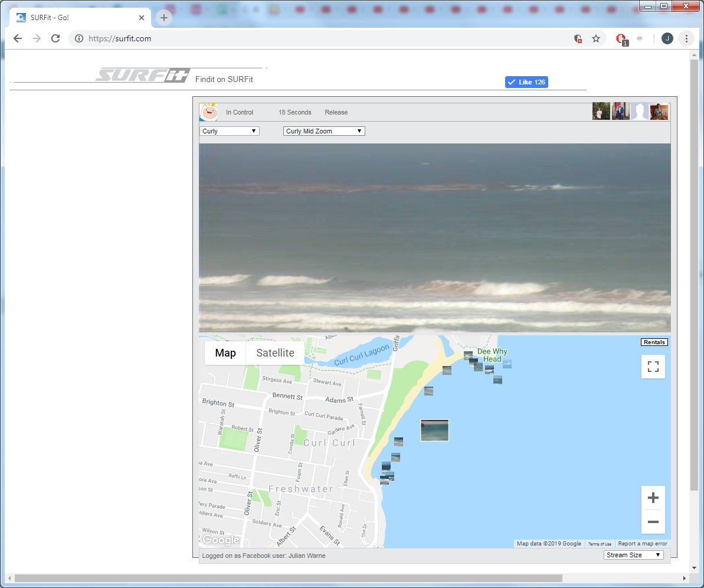Zoom in the map with plus
Viewport: 704px width, 588px height.
[653, 498]
